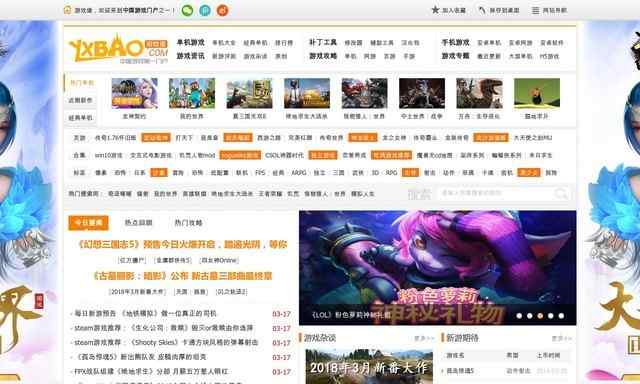Click the house home icon at top left
Screen dimensions: 640x384
[x=68, y=10]
